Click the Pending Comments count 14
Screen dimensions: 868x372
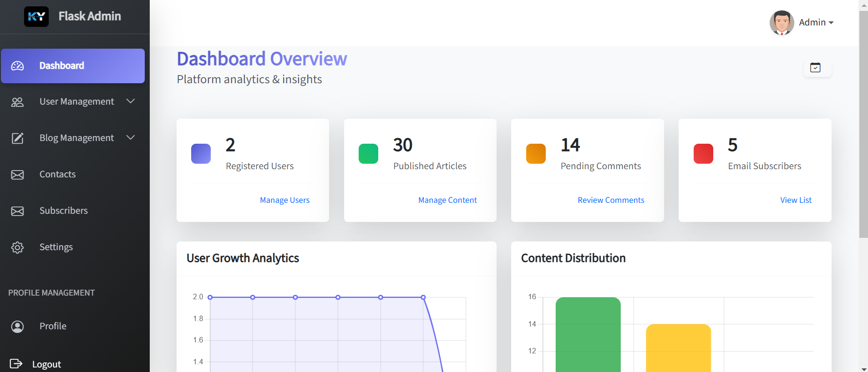(570, 145)
